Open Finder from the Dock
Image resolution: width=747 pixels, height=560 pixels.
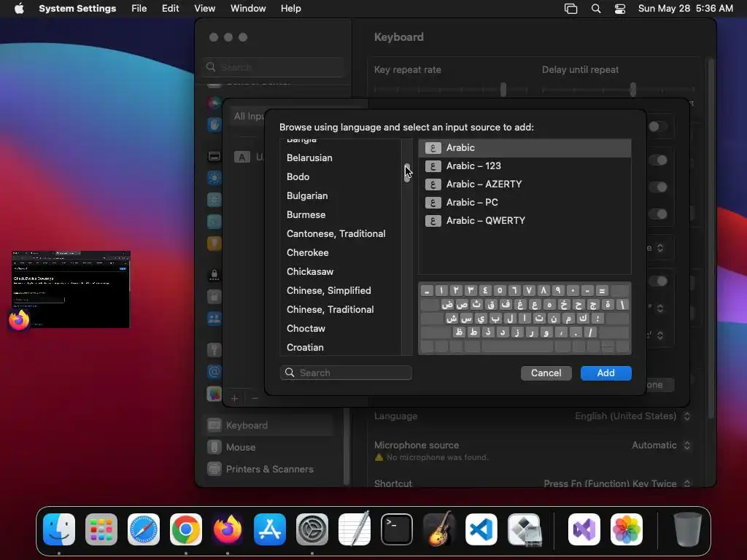59,529
